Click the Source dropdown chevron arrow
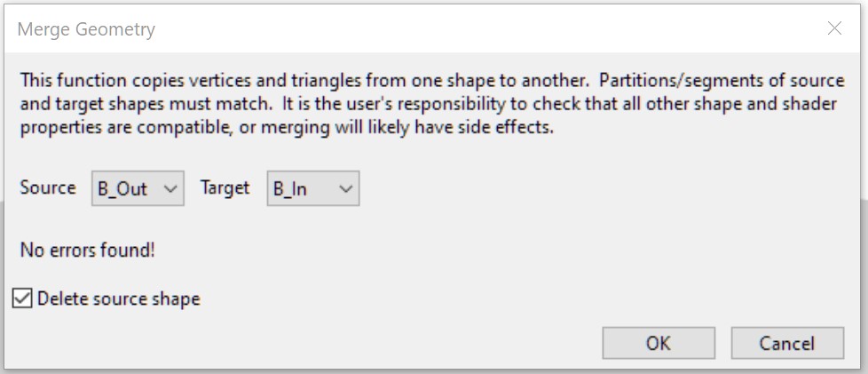This screenshot has height=374, width=868. pos(171,189)
